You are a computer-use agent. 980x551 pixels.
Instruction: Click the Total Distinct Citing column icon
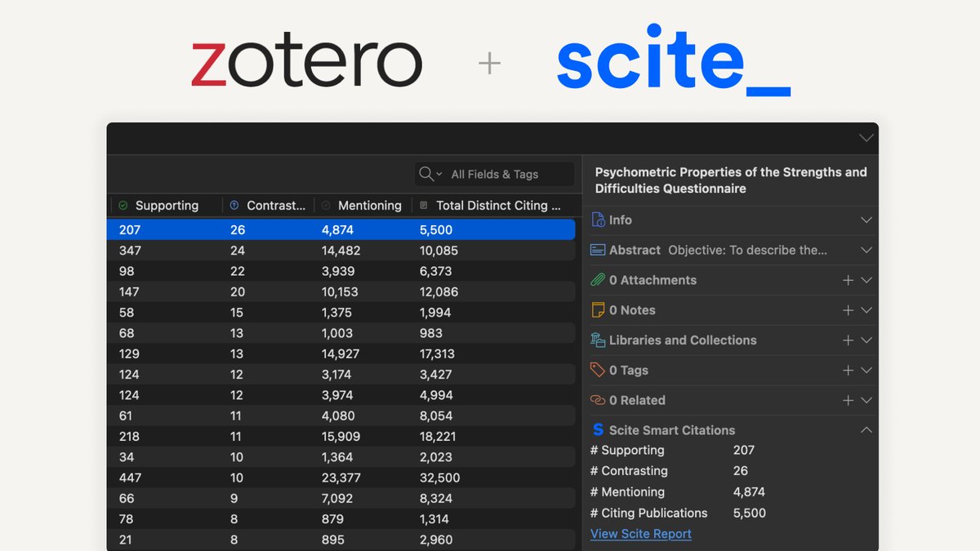[x=424, y=205]
